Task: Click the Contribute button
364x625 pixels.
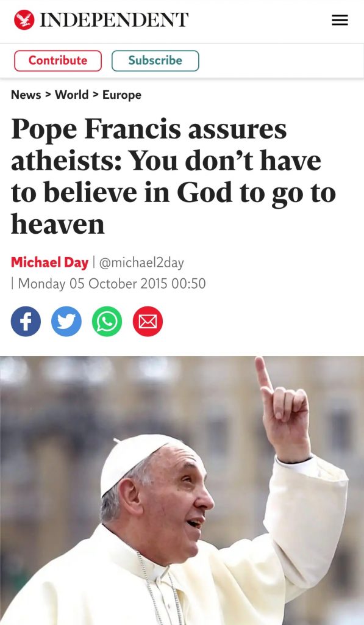Action: point(58,60)
